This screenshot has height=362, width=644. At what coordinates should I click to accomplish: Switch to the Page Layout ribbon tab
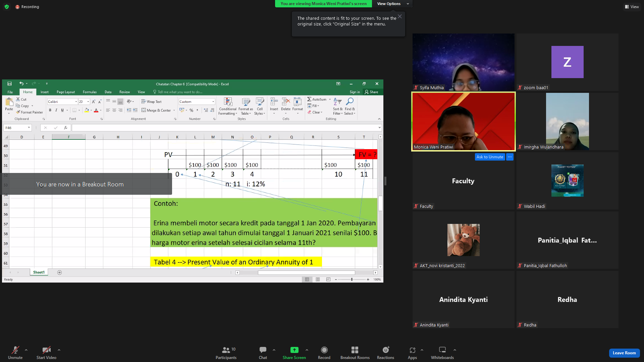click(66, 92)
